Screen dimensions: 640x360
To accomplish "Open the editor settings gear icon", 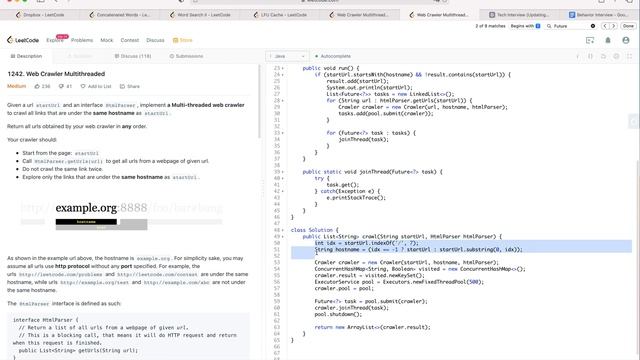I will (616, 56).
